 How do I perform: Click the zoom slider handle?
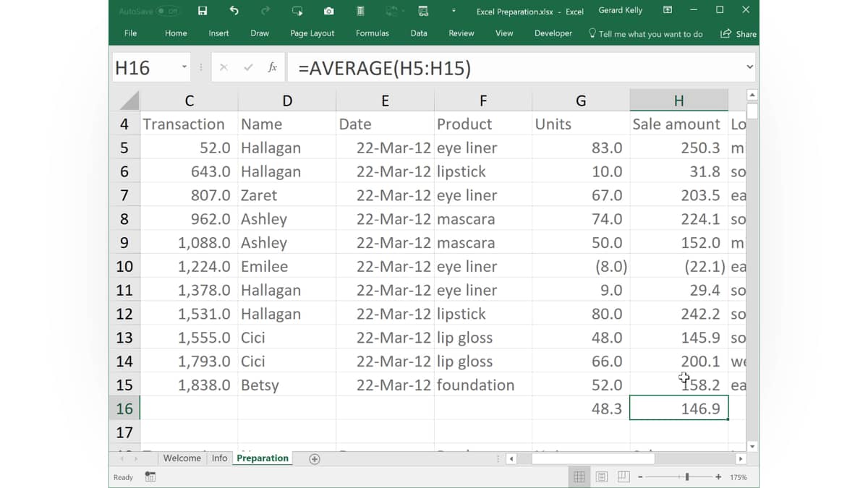[687, 477]
